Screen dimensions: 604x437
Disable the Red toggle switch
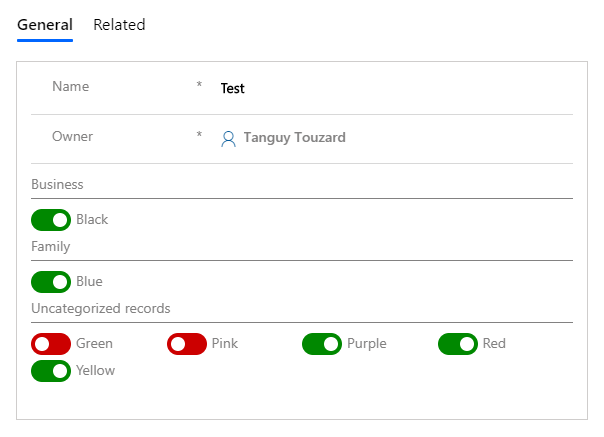458,344
